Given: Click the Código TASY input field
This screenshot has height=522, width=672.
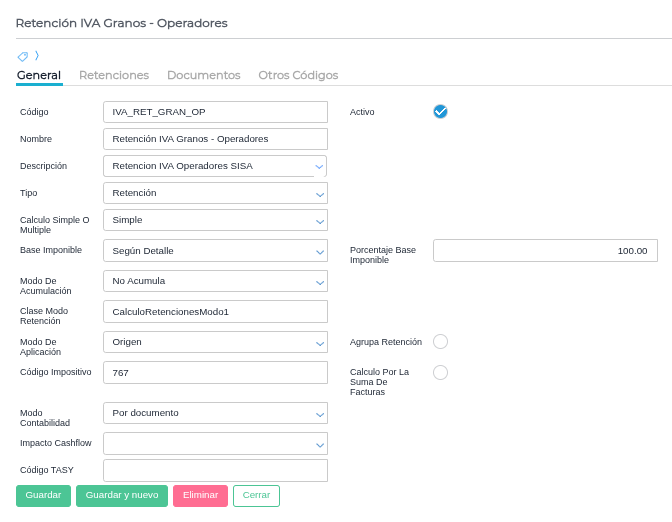Looking at the screenshot, I should 215,470.
